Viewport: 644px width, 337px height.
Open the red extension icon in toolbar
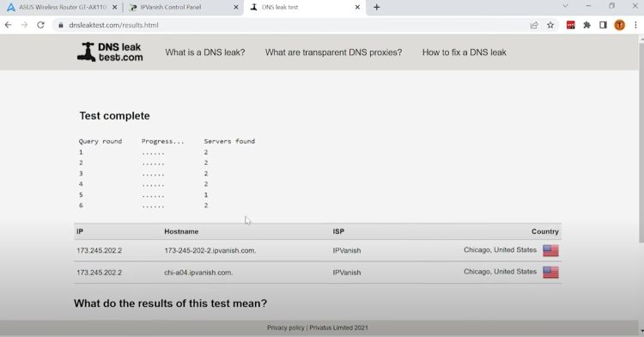pyautogui.click(x=570, y=25)
